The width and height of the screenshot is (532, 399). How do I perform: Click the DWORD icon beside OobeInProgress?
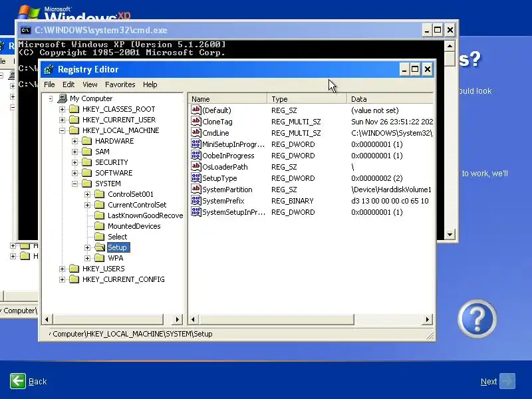tap(196, 155)
